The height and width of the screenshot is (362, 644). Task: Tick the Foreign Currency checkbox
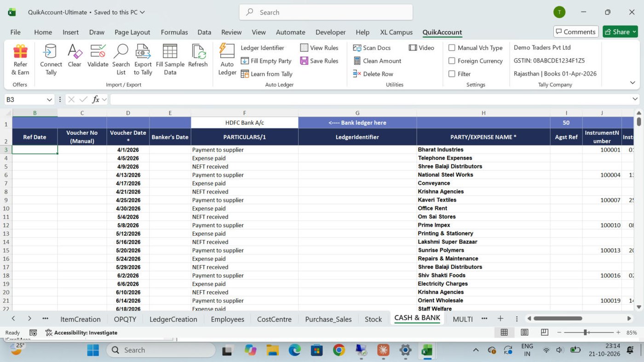(x=452, y=61)
